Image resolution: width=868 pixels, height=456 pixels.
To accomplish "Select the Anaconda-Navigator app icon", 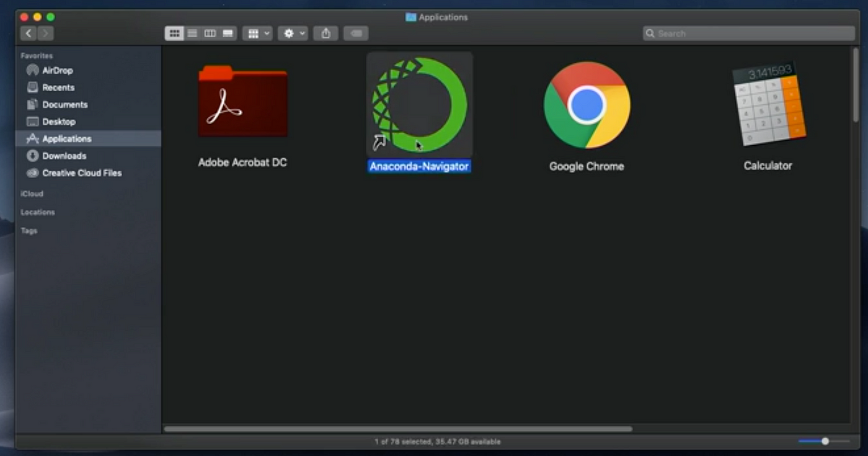I will coord(420,104).
